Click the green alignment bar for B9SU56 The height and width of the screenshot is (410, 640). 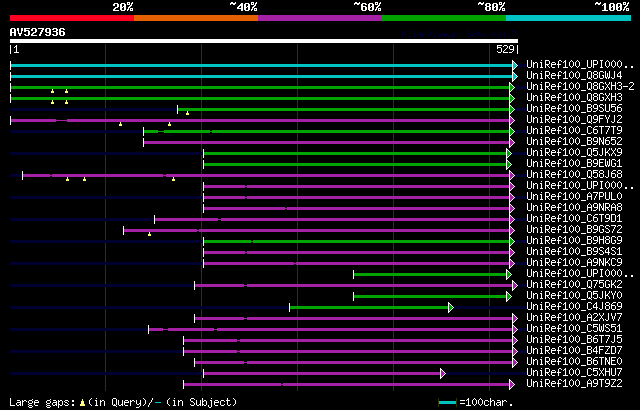(344, 109)
